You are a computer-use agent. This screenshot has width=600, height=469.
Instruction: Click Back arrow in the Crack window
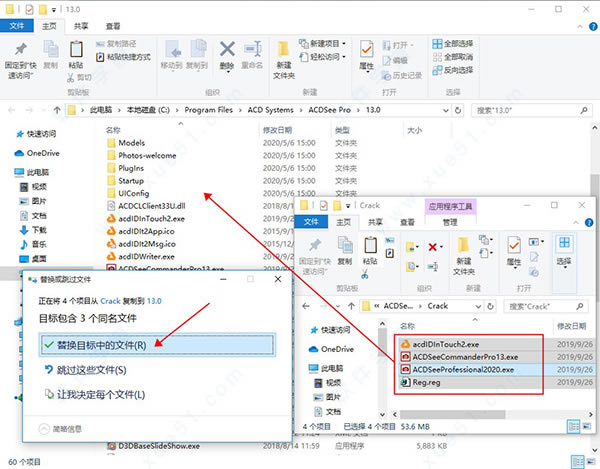pyautogui.click(x=306, y=306)
